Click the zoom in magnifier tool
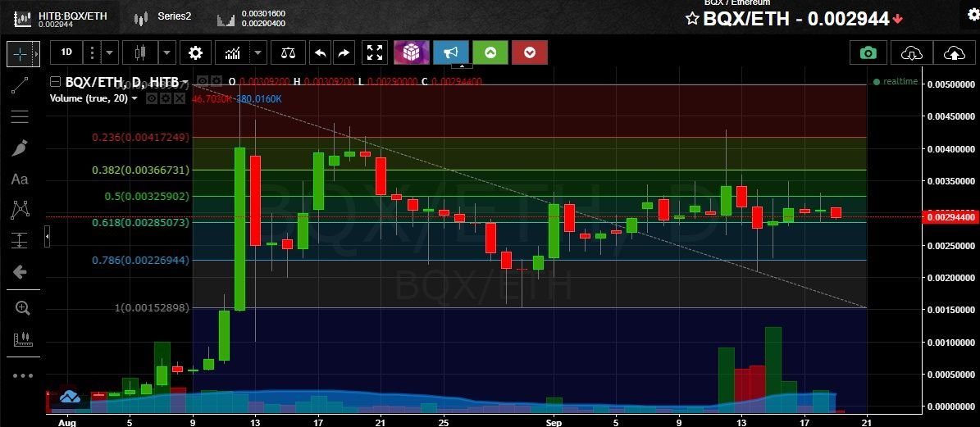Viewport: 980px width, 427px height. click(22, 308)
